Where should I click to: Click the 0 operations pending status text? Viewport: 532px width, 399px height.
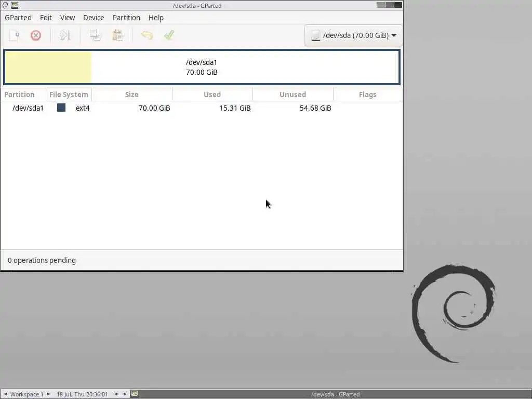tap(42, 260)
